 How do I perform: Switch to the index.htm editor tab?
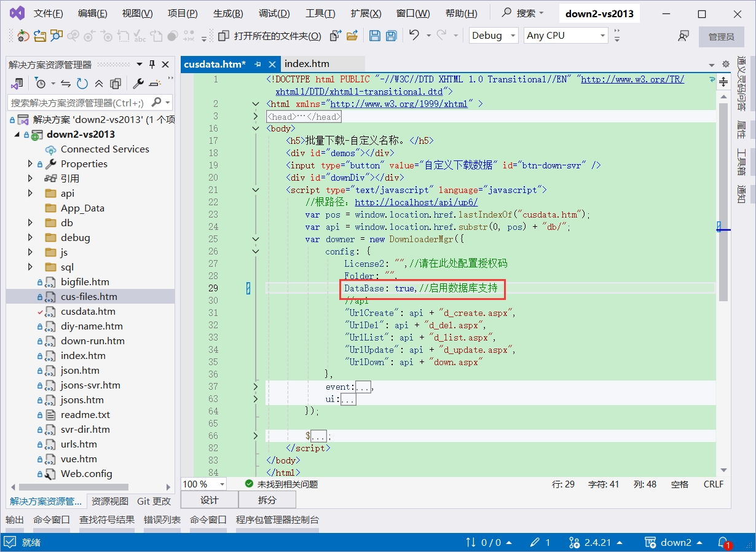click(307, 64)
